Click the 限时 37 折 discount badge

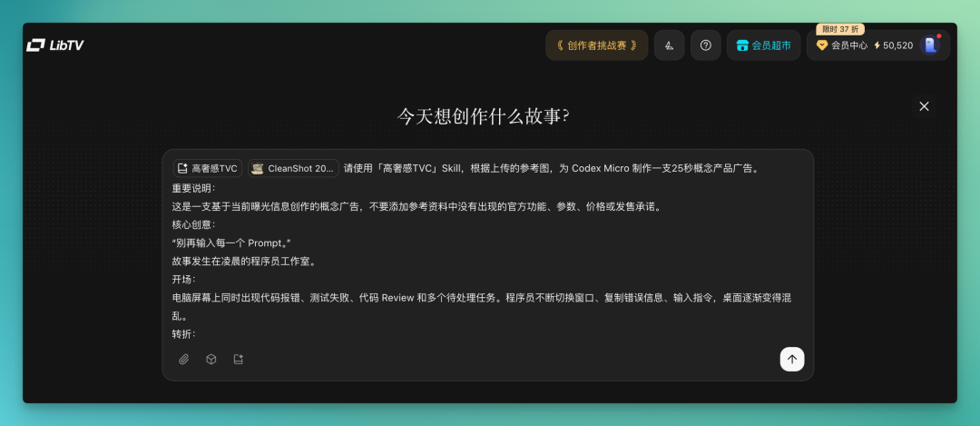point(840,29)
